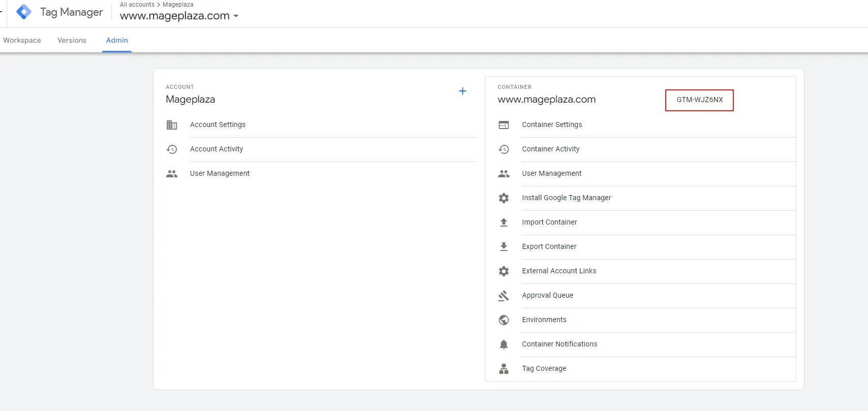Image resolution: width=868 pixels, height=411 pixels.
Task: Click the Tag Coverage sitemap icon
Action: (x=504, y=369)
